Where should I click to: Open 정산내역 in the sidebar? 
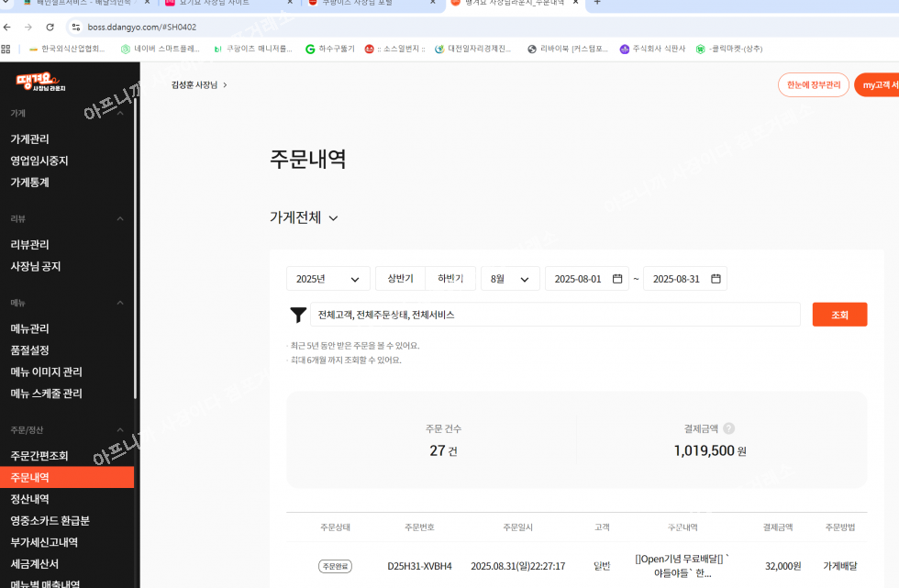coord(30,499)
